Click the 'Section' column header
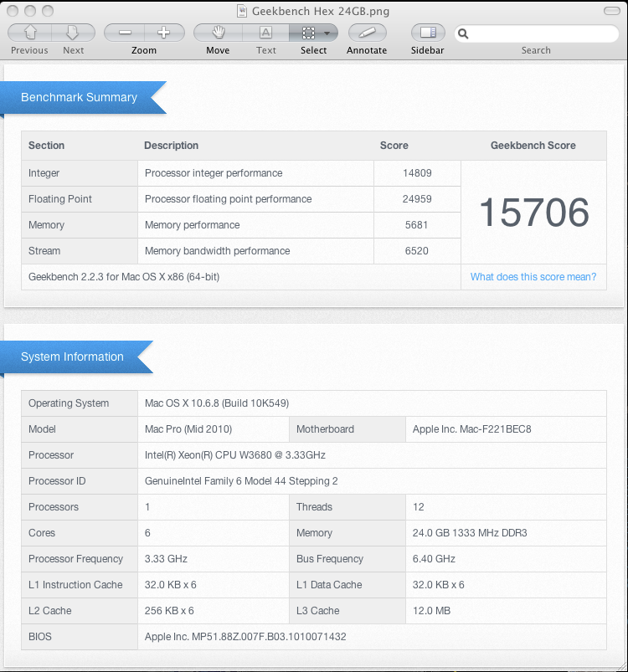 coord(46,146)
